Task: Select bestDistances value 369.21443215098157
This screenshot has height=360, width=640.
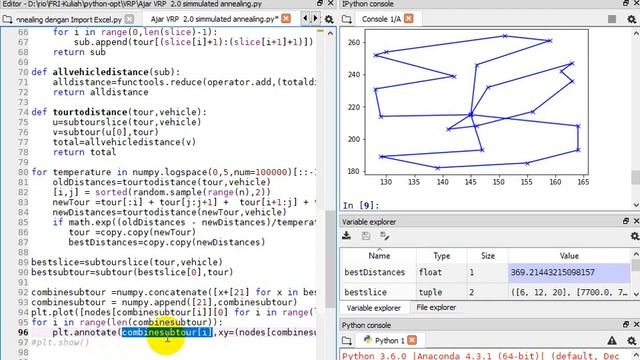Action: pos(569,272)
